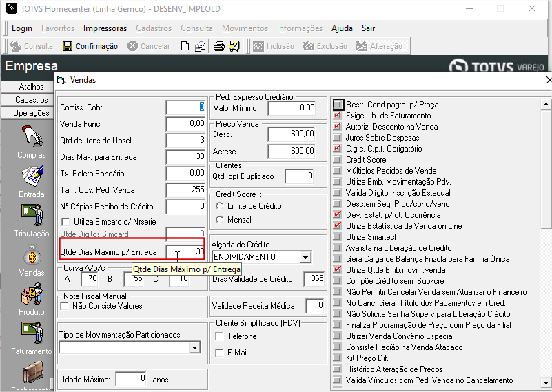Click the Valor Mínimo input field
The width and height of the screenshot is (552, 392).
coord(292,107)
